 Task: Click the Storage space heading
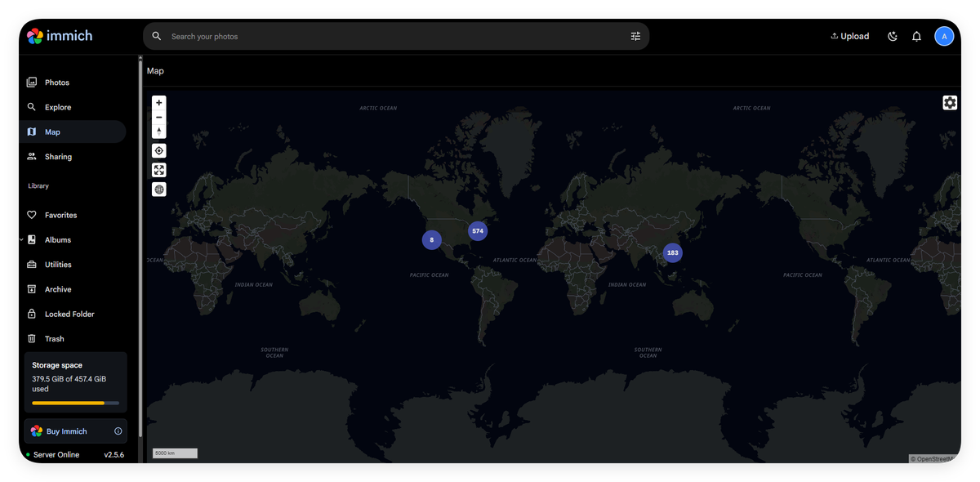tap(57, 365)
